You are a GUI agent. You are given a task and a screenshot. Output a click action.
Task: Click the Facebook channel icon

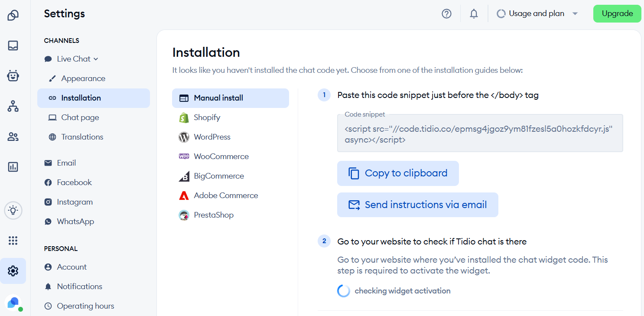coord(48,182)
